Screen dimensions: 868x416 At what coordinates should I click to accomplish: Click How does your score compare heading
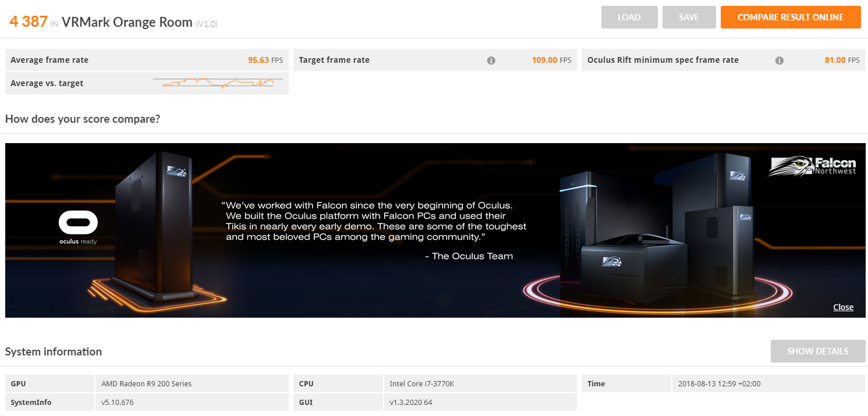(x=83, y=119)
